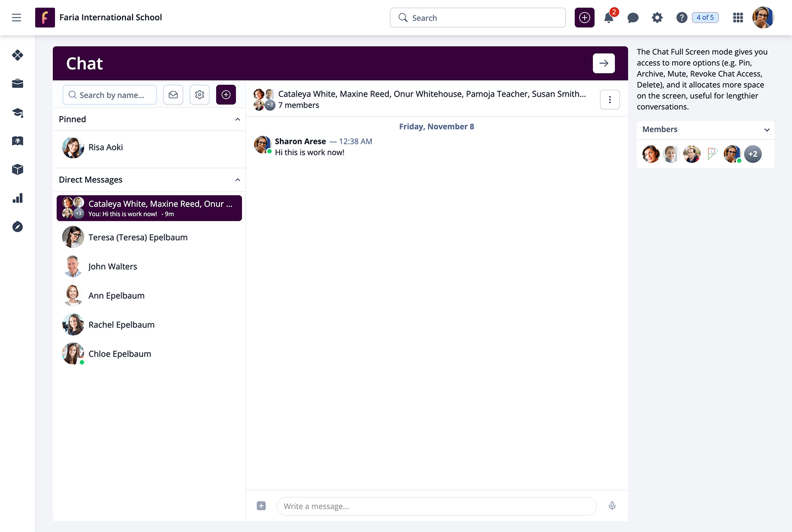
Task: Open John Walters conversation
Action: [113, 267]
